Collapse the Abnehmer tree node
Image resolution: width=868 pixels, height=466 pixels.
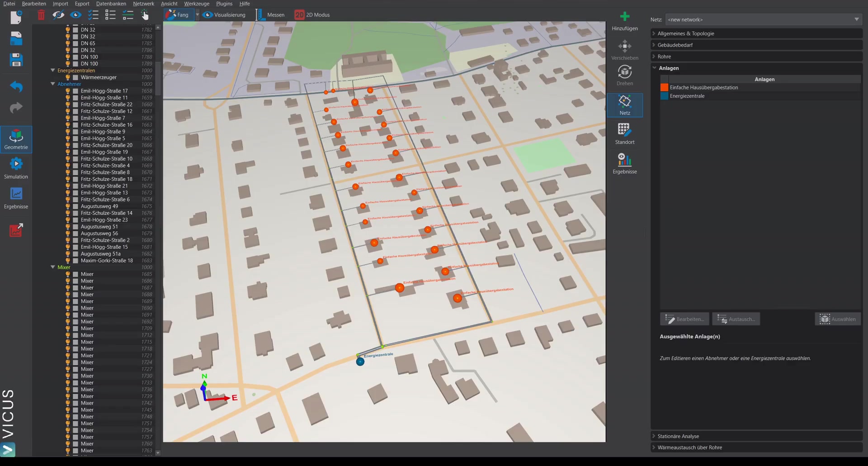53,84
